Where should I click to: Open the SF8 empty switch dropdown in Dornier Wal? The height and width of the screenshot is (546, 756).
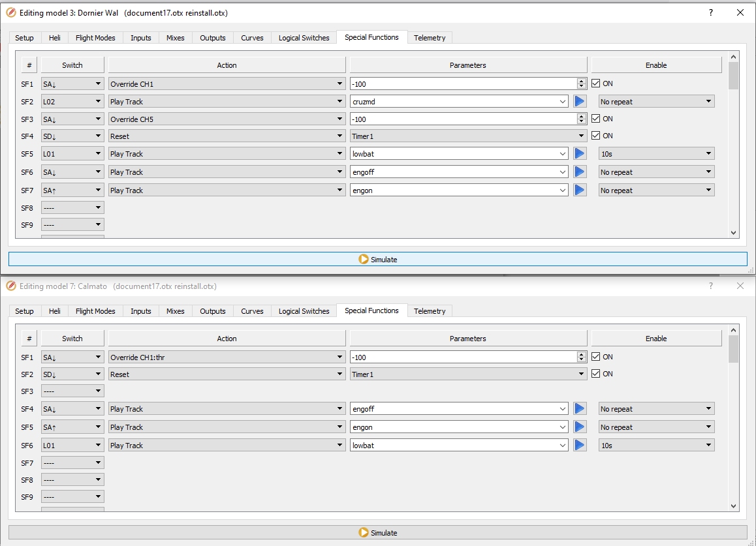72,207
